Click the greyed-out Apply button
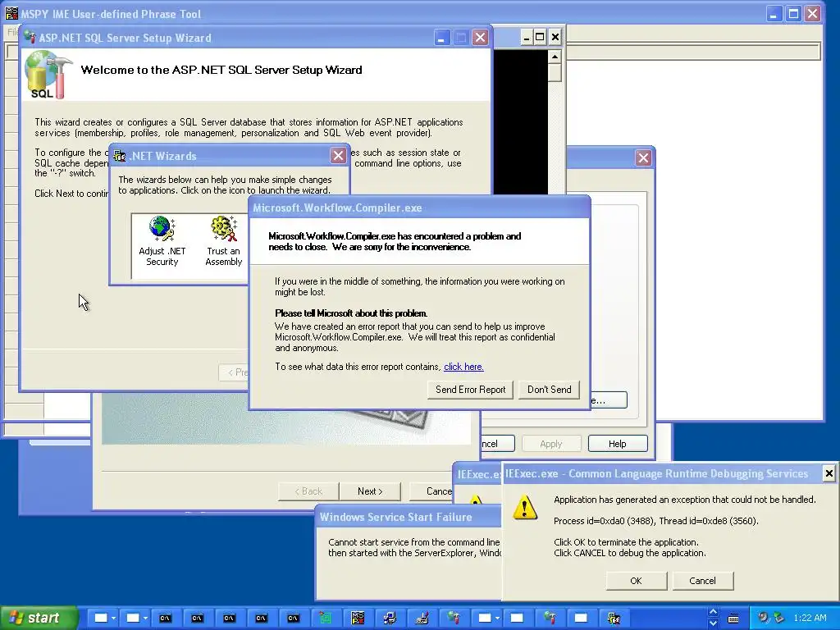The width and height of the screenshot is (840, 630). coord(550,444)
